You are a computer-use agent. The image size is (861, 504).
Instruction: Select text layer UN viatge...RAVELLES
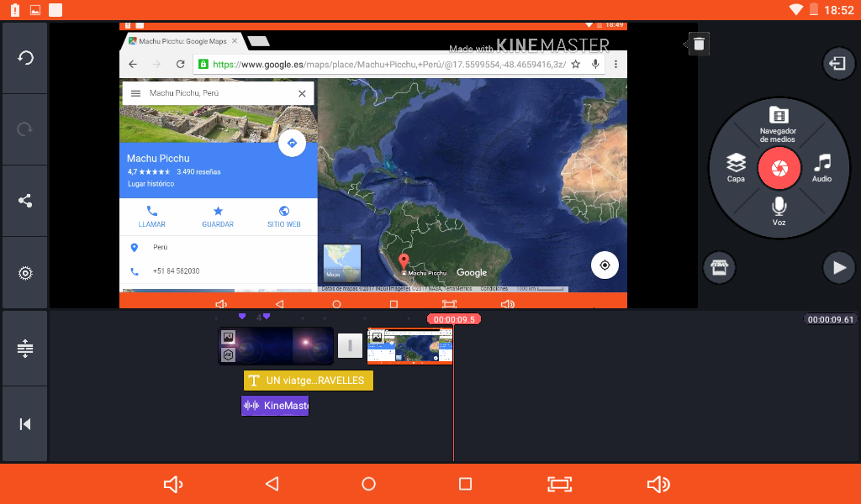click(308, 381)
